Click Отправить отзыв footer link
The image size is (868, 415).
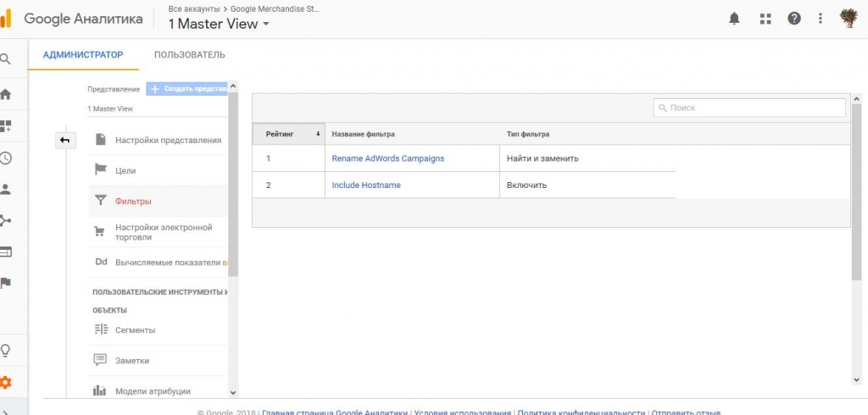click(686, 412)
